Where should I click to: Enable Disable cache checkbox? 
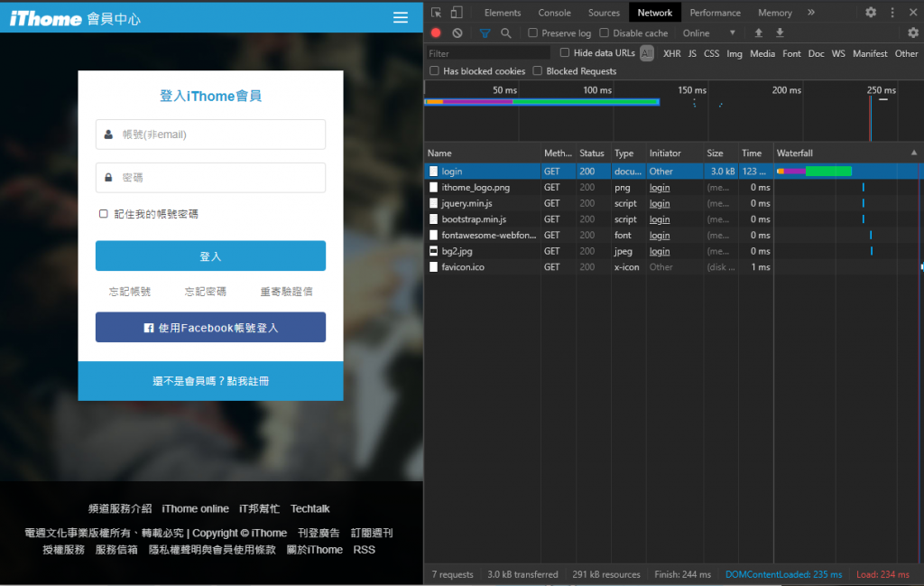pyautogui.click(x=604, y=33)
